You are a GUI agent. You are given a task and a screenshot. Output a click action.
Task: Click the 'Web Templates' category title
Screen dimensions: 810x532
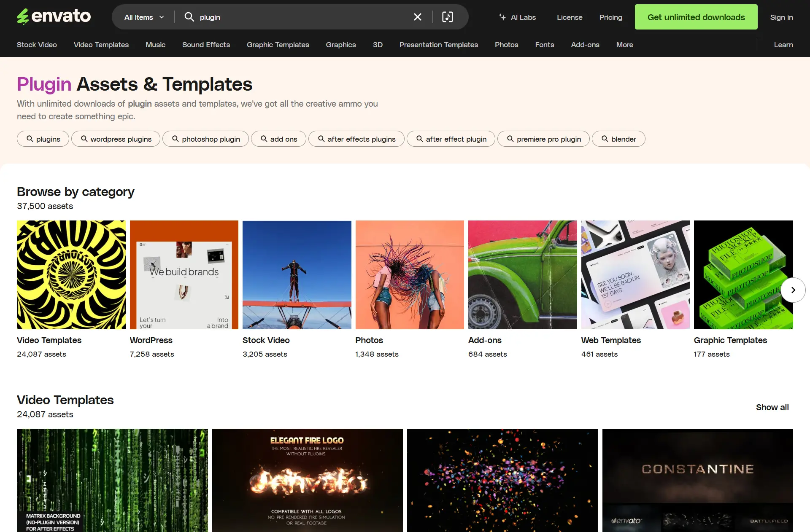click(x=611, y=340)
